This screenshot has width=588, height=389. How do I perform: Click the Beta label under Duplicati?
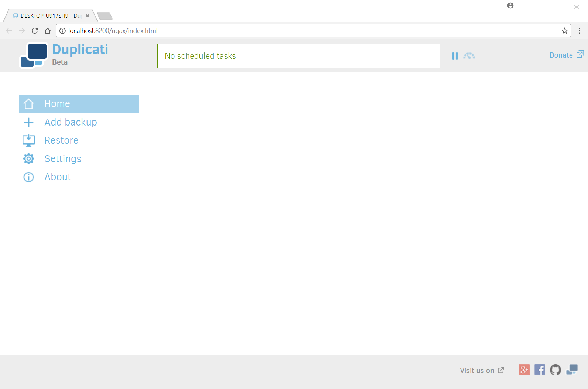point(60,62)
